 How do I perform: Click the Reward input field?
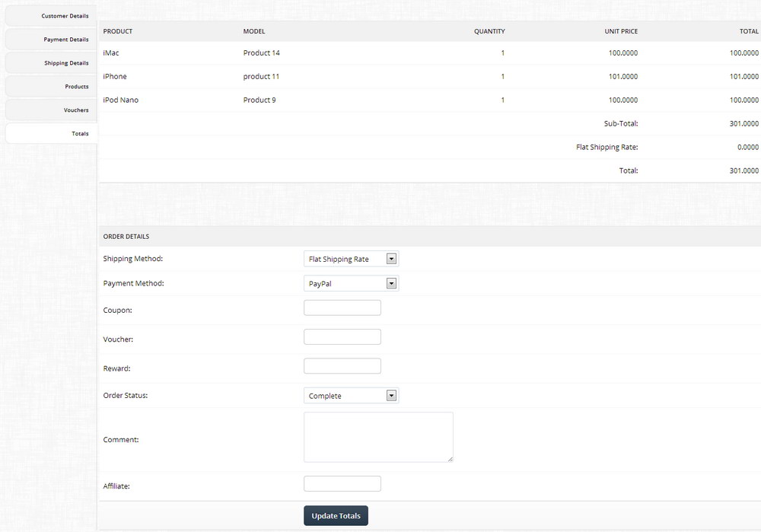342,366
